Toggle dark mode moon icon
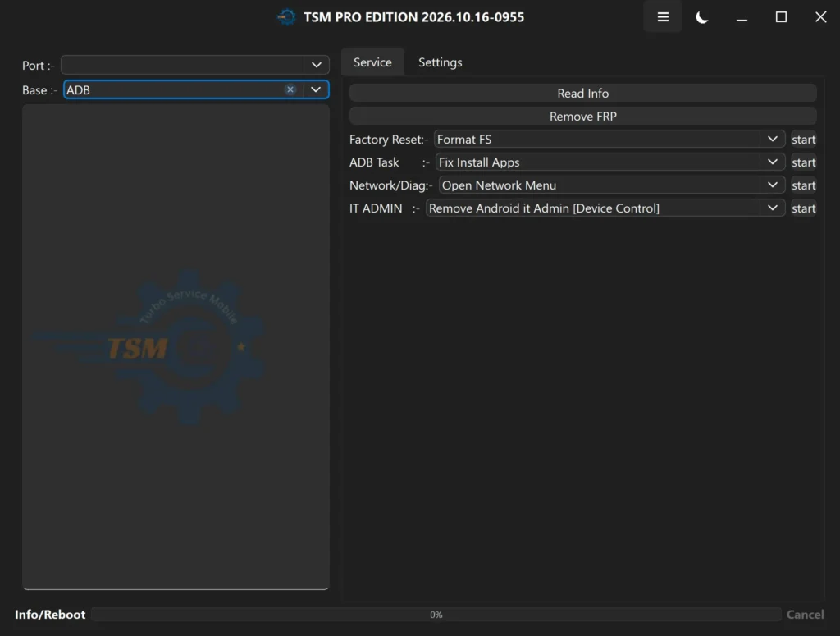The width and height of the screenshot is (840, 636). [702, 17]
